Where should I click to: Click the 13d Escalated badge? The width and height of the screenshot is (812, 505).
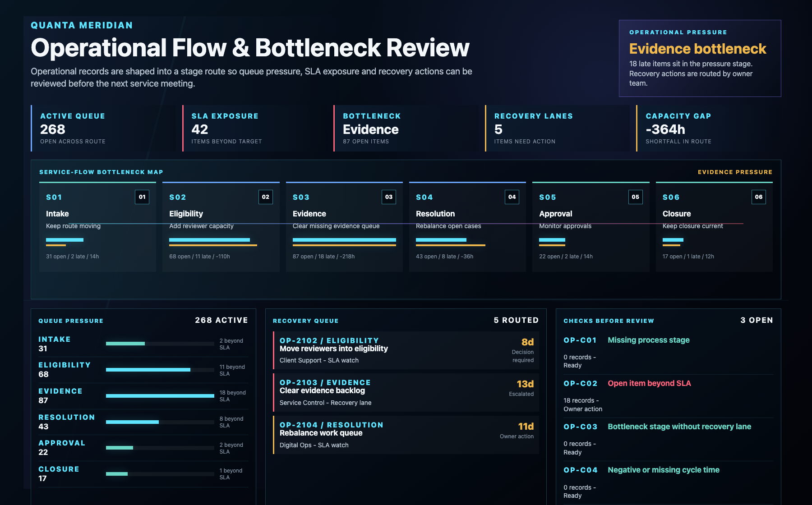pyautogui.click(x=521, y=388)
